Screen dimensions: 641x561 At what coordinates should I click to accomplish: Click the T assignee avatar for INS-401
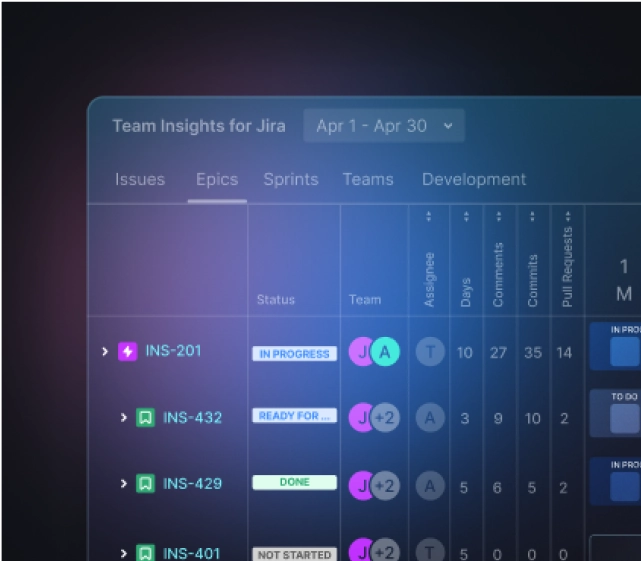pyautogui.click(x=430, y=551)
